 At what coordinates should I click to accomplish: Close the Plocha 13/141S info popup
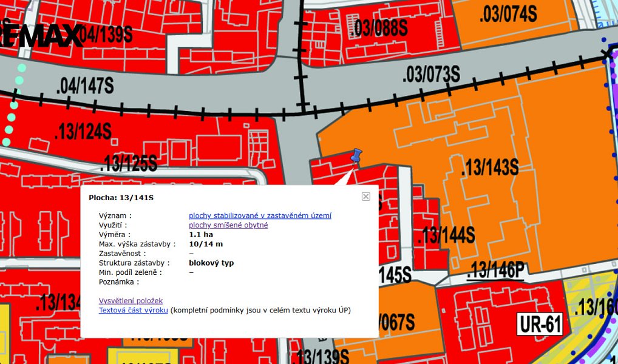tap(365, 197)
